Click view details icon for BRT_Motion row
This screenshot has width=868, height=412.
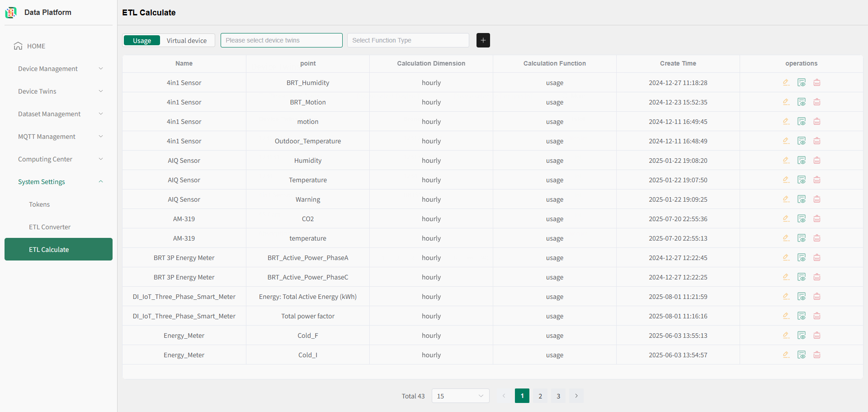pos(802,102)
